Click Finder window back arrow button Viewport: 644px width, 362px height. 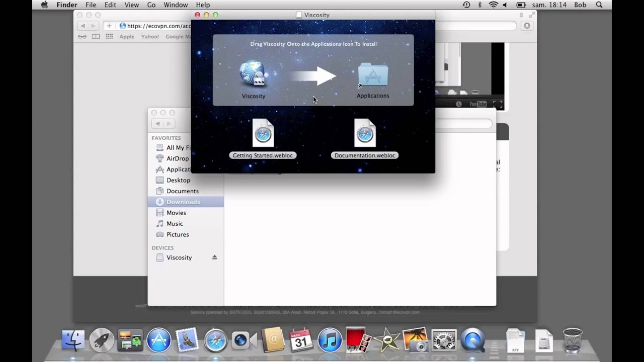coord(157,124)
